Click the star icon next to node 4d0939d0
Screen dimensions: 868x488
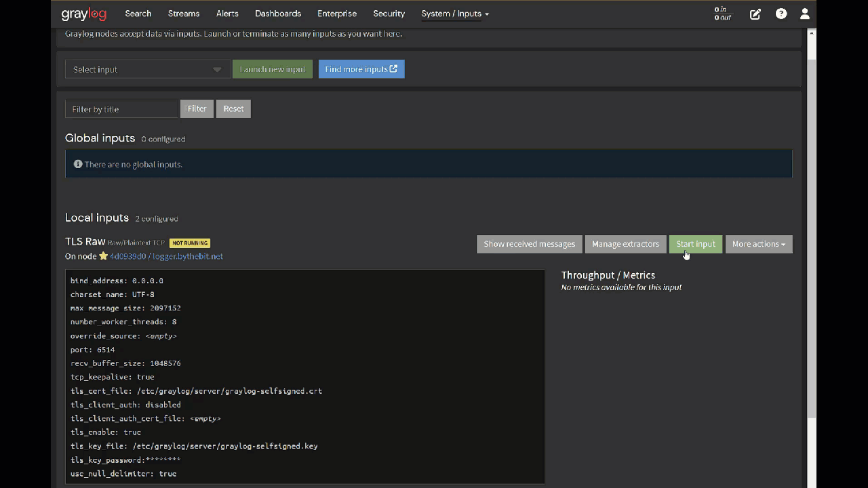point(103,256)
